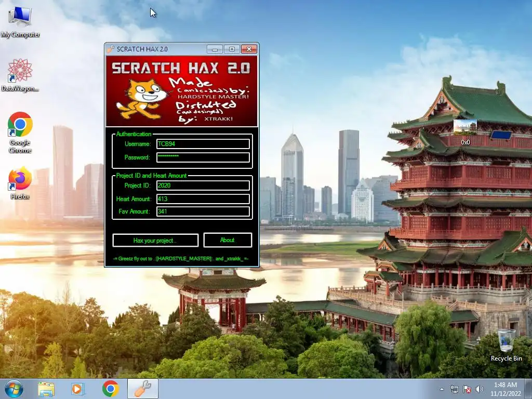
Task: Click the Scratch cat banner image
Action: pyautogui.click(x=182, y=91)
